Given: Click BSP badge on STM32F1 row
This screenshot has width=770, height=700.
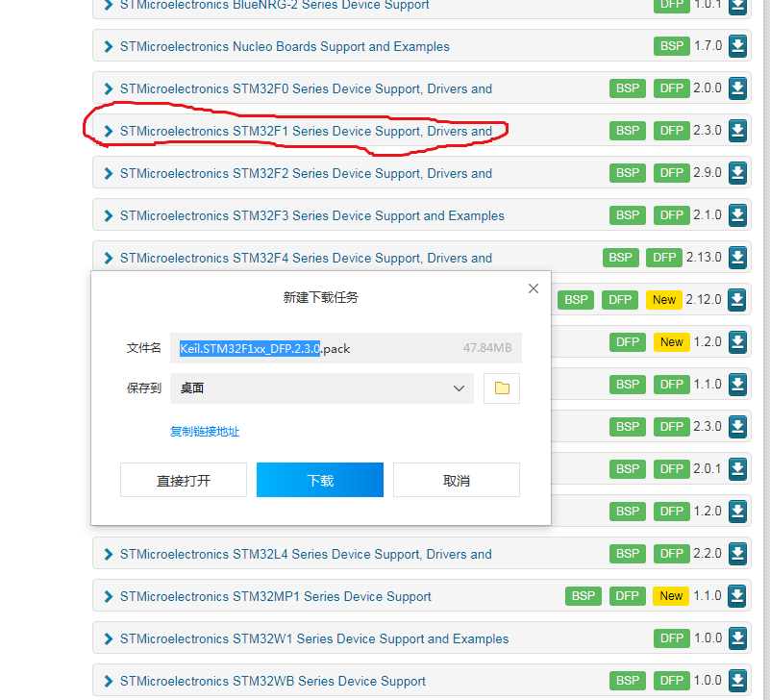Looking at the screenshot, I should click(628, 130).
